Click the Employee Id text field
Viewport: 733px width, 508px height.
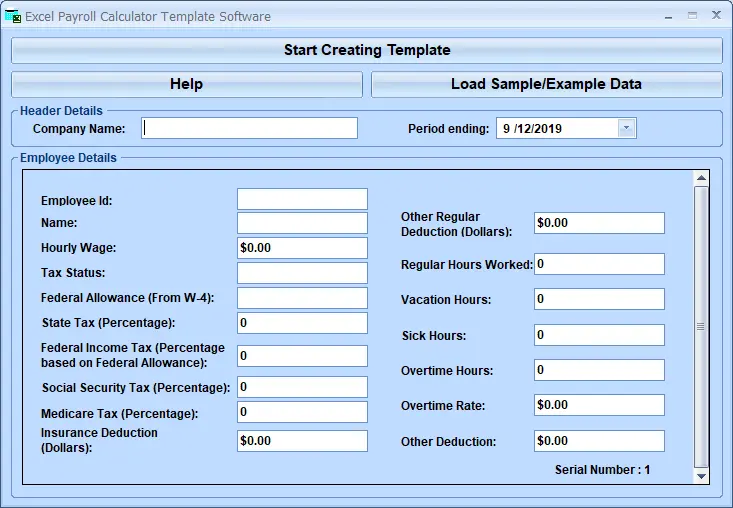coord(302,199)
